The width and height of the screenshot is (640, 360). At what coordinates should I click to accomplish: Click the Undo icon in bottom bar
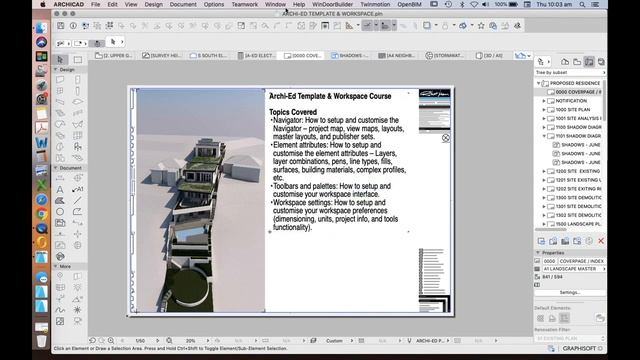point(93,340)
